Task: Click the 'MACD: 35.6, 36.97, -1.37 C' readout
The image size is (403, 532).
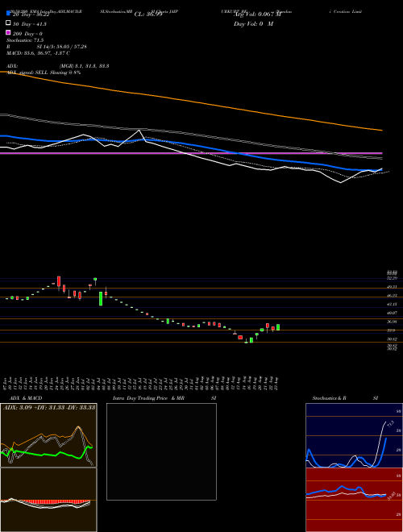Action: [39, 53]
